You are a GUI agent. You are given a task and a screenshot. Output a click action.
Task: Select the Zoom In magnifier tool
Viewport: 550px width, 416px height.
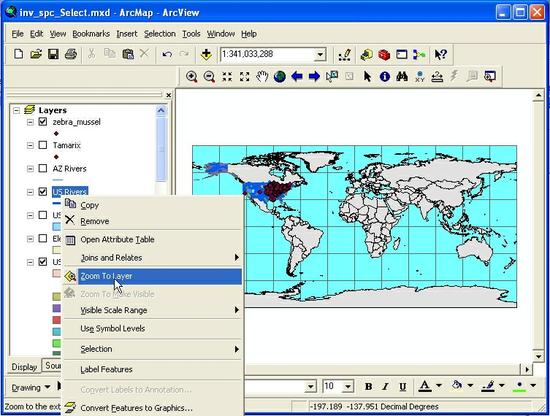pyautogui.click(x=192, y=76)
